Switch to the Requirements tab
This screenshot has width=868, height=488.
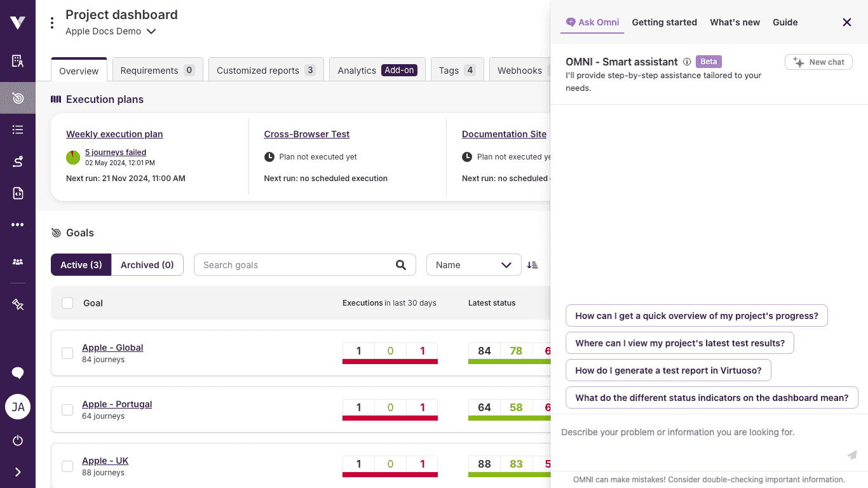157,70
